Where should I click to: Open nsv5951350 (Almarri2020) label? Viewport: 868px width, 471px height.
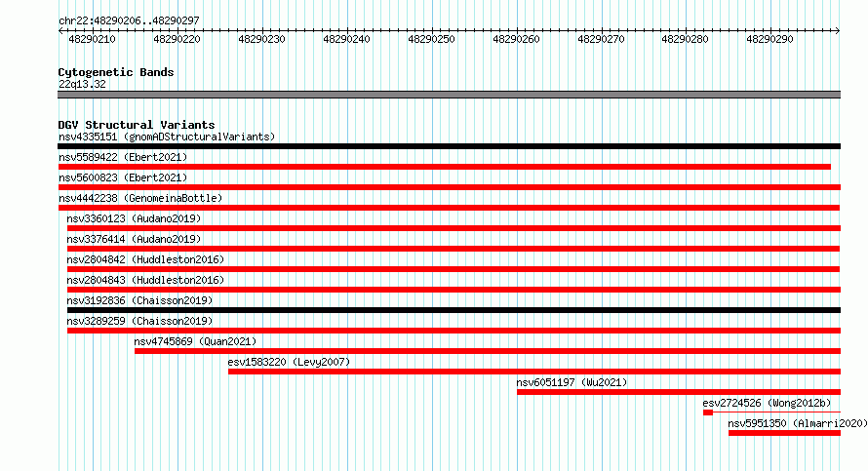[x=797, y=423]
